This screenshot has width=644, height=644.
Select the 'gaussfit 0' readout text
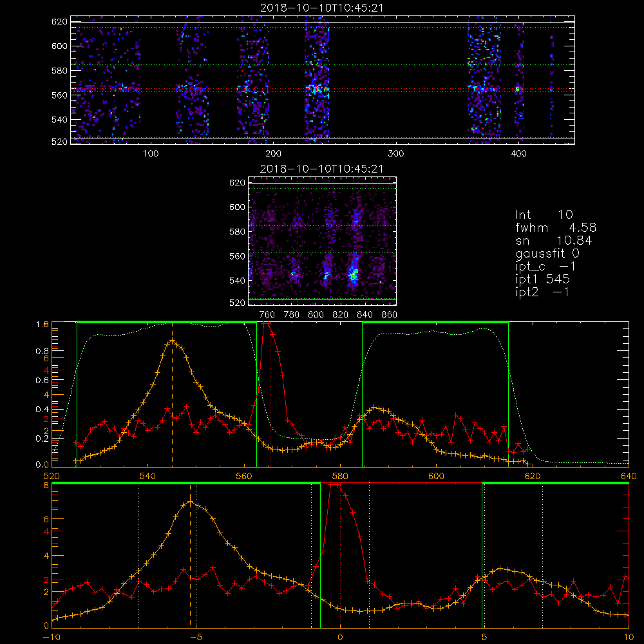(547, 253)
